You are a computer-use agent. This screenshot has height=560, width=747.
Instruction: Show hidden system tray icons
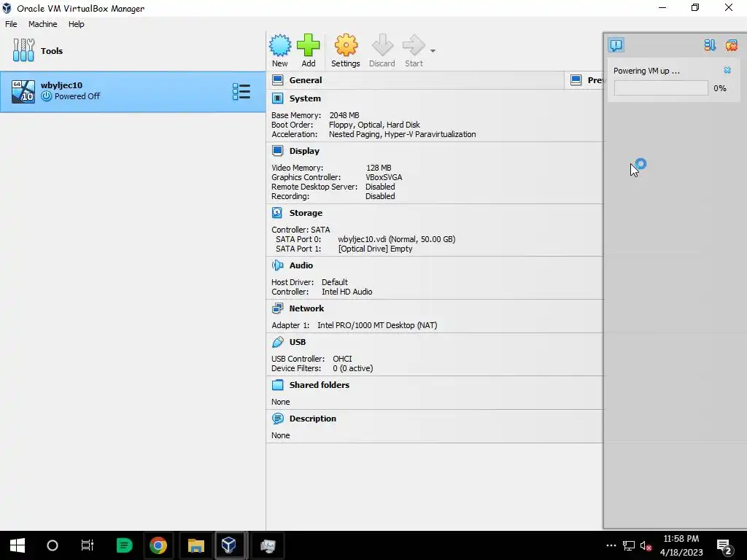tap(611, 545)
